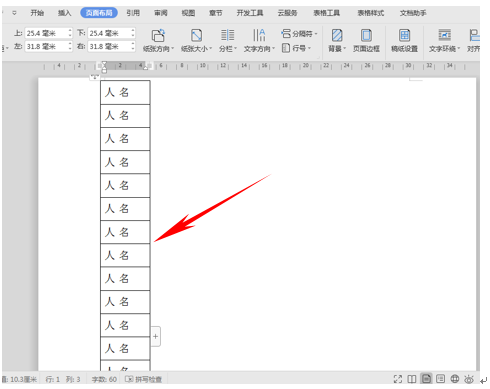Open the 插入 (Insert) tab

(x=65, y=13)
